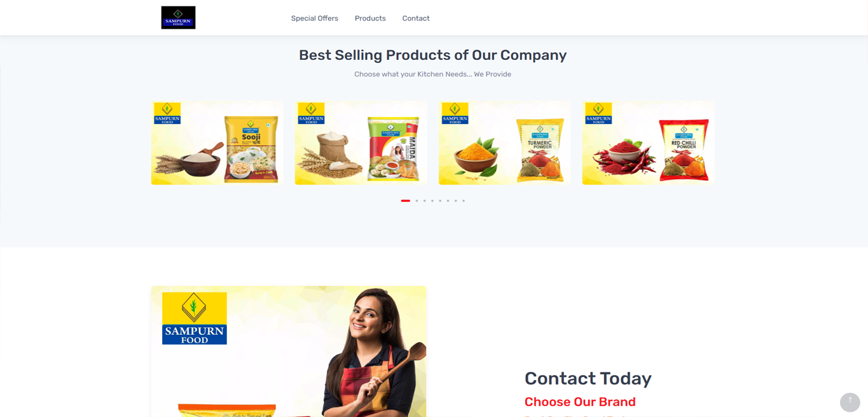Image resolution: width=868 pixels, height=417 pixels.
Task: Jump to the sixth carousel slide dot
Action: point(448,201)
